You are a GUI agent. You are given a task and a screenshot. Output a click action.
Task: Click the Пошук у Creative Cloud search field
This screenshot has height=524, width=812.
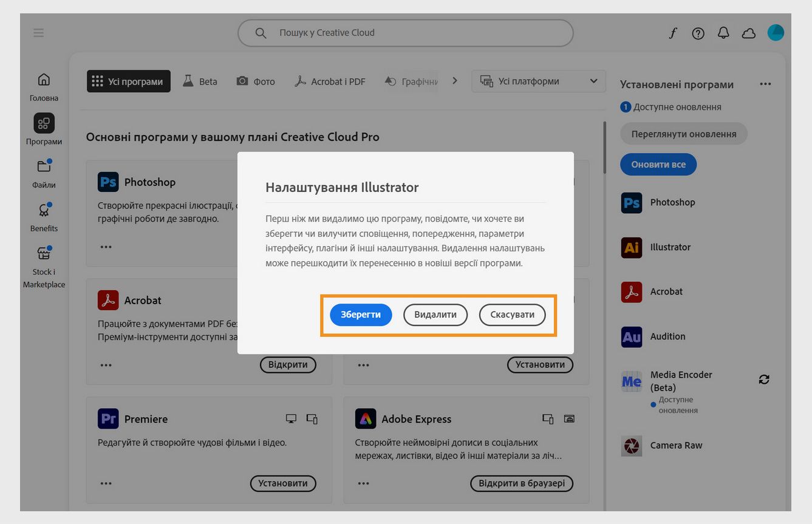click(x=406, y=33)
